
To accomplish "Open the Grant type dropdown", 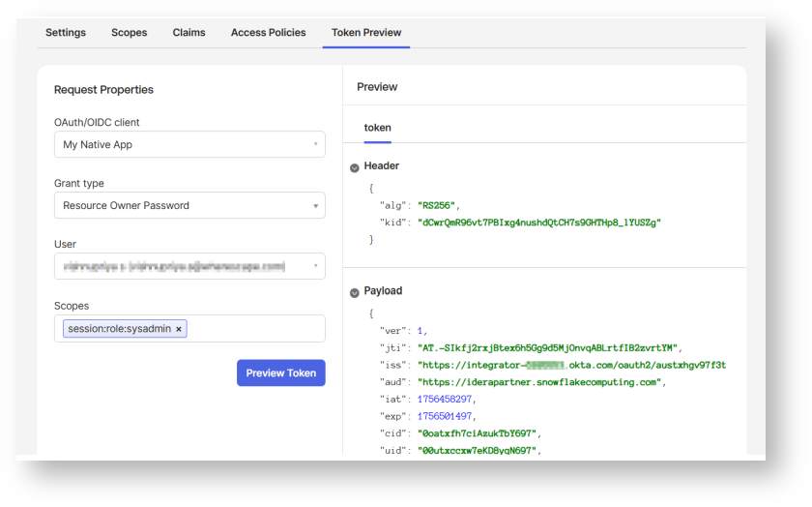I will pos(189,205).
